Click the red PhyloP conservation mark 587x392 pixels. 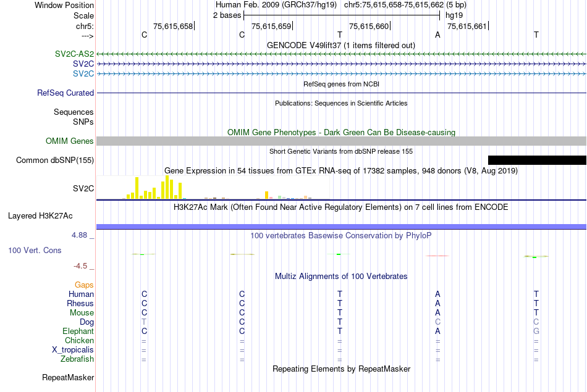437,256
